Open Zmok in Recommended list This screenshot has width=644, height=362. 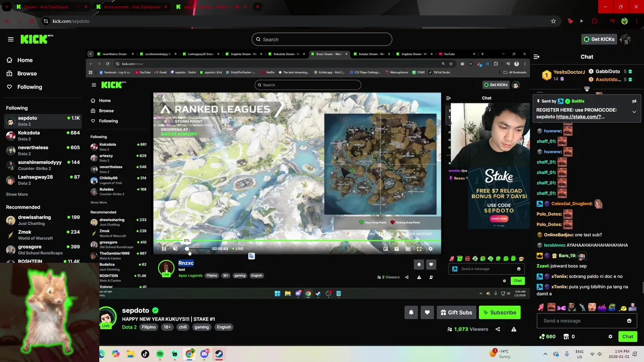tap(43, 235)
